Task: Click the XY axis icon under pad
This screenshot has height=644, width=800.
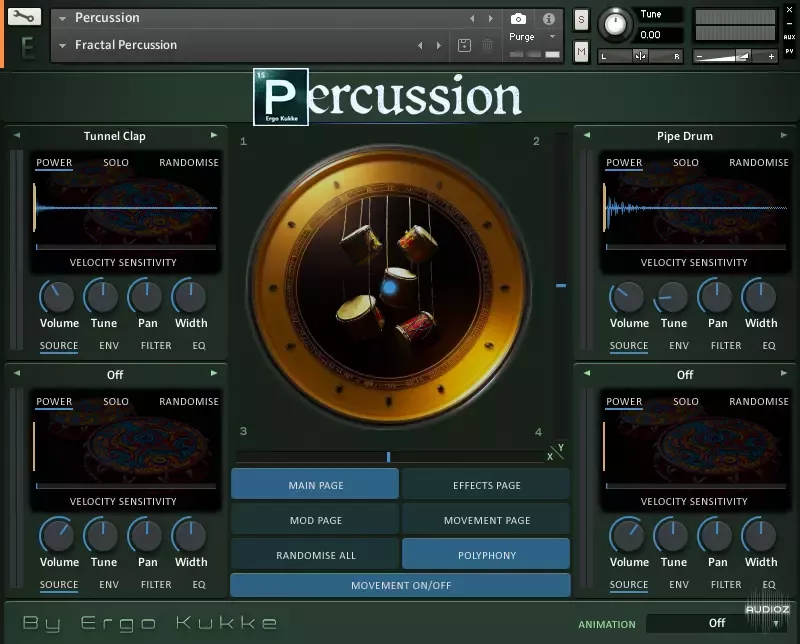Action: [x=556, y=452]
